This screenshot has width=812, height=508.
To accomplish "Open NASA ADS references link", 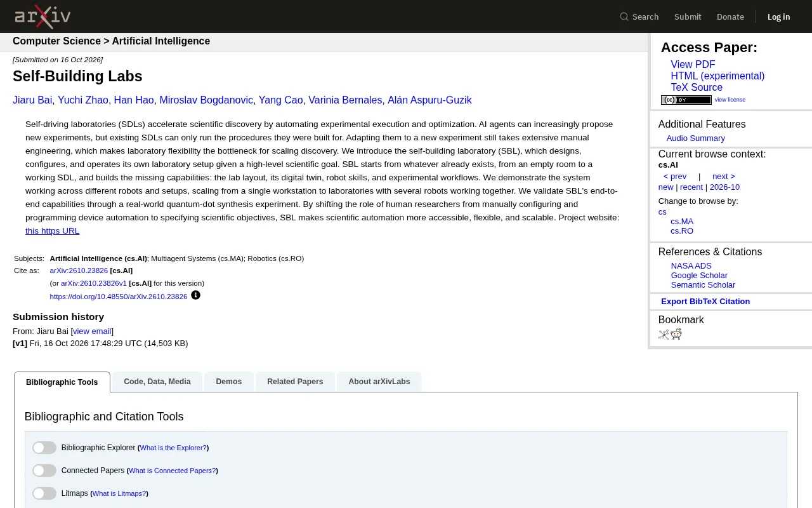I will (x=691, y=266).
